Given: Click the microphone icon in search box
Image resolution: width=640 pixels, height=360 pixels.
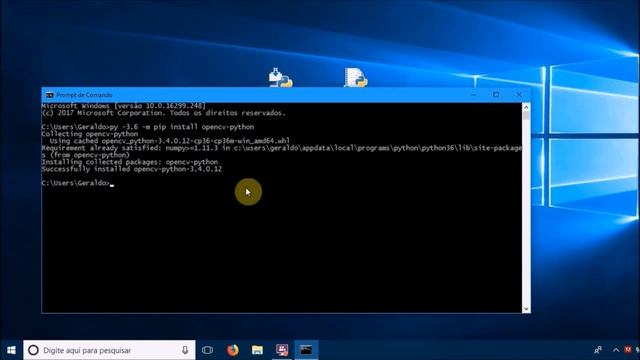Looking at the screenshot, I should pos(185,350).
